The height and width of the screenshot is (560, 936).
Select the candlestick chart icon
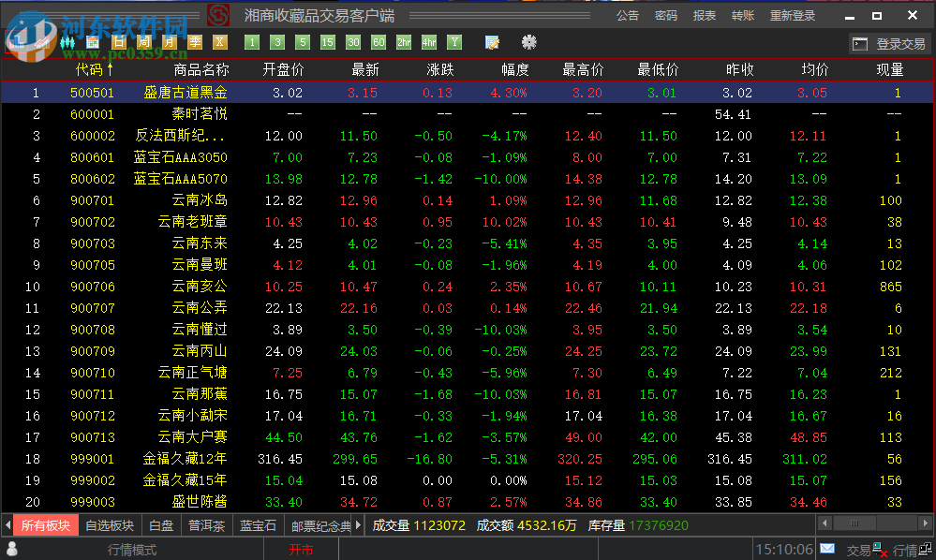pos(67,42)
